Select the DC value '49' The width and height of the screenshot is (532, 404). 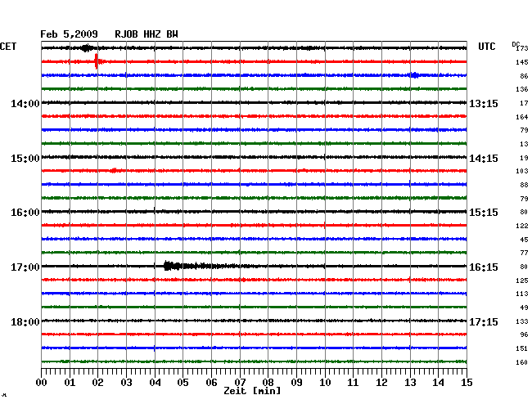coord(524,307)
